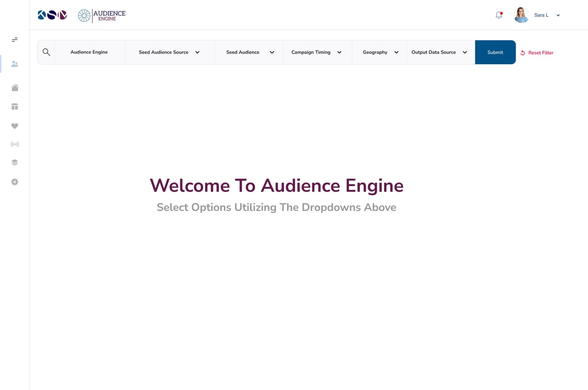Image resolution: width=588 pixels, height=390 pixels.
Task: Open the home sidebar icon
Action: pos(15,87)
